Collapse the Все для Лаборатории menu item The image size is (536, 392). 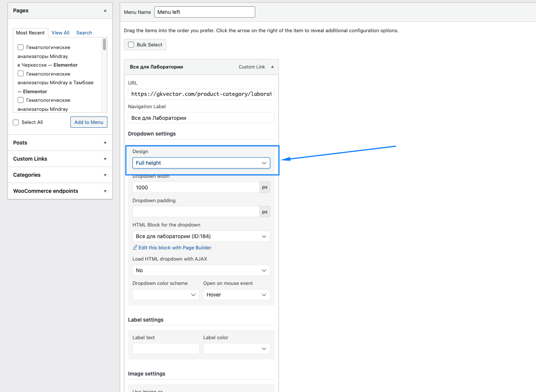pyautogui.click(x=272, y=67)
